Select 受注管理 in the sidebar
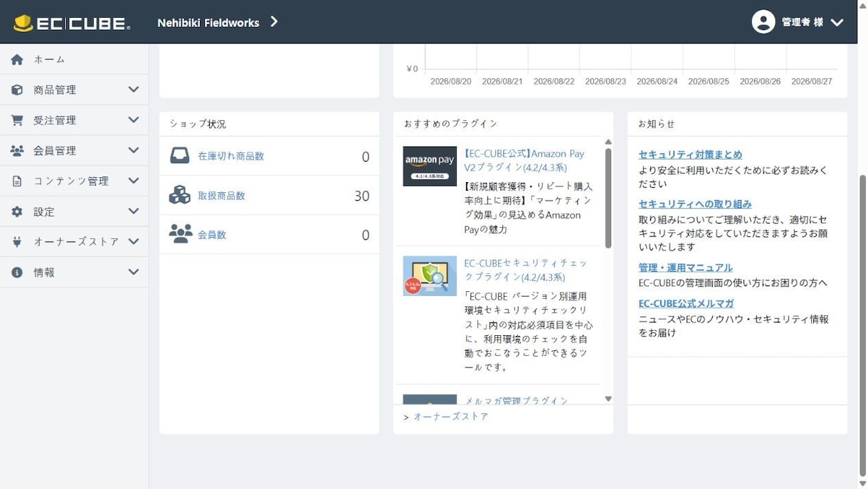This screenshot has height=489, width=868. [x=55, y=121]
